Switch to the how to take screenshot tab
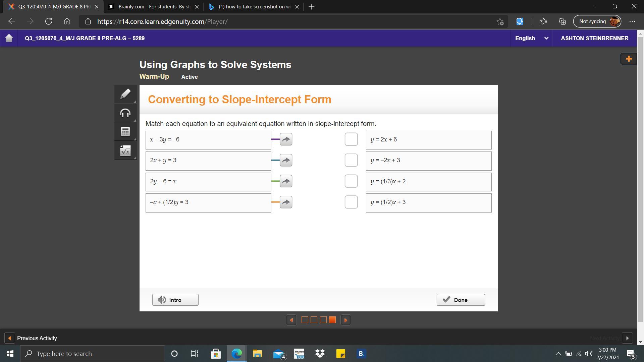The image size is (644, 362). click(x=254, y=7)
